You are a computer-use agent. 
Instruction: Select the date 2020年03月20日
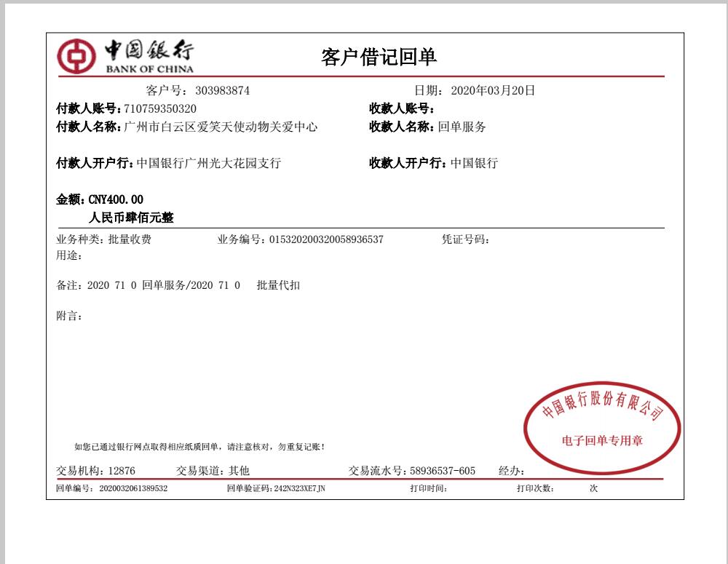click(493, 90)
